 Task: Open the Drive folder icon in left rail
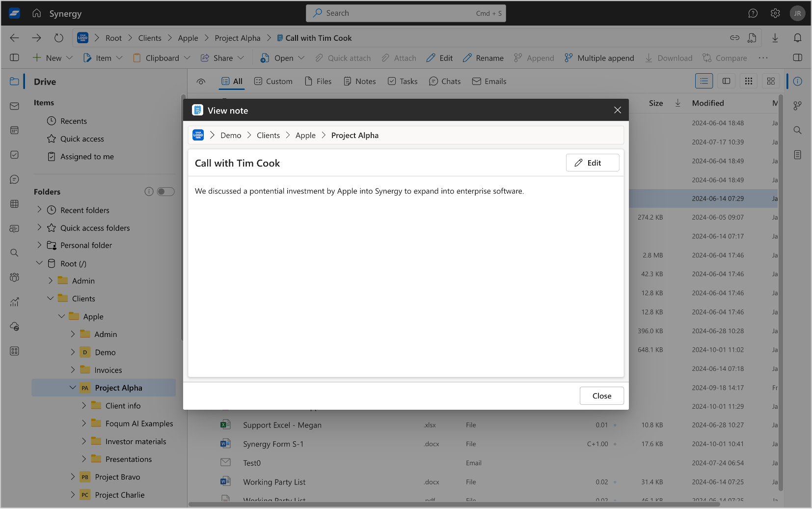click(x=15, y=82)
